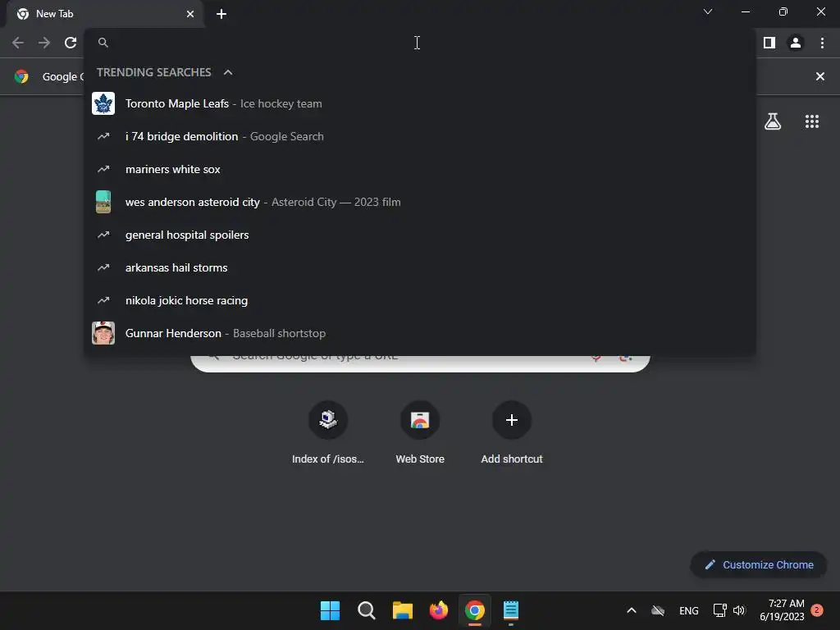The image size is (840, 630).
Task: Open the Notepad taskbar icon
Action: point(511,610)
